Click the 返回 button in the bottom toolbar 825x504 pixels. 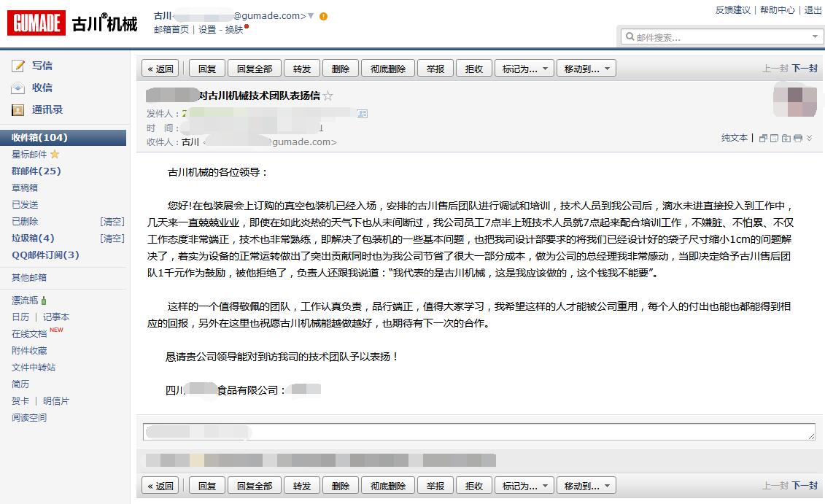pyautogui.click(x=160, y=486)
